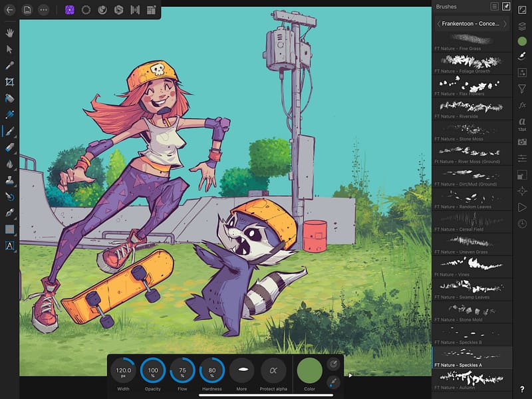Select the Pen nib tool
Image resolution: width=532 pixels, height=399 pixels.
click(9, 213)
